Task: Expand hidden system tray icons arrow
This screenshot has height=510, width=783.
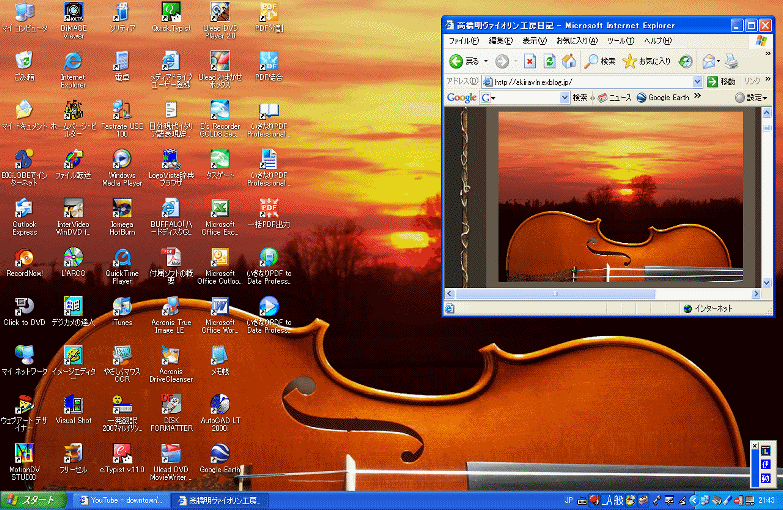Action: pos(693,500)
